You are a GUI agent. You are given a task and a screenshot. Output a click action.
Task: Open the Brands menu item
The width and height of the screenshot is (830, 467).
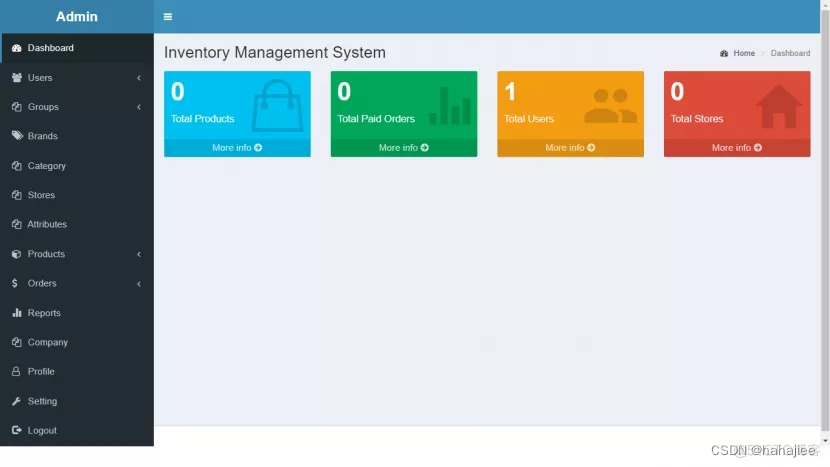(77, 136)
